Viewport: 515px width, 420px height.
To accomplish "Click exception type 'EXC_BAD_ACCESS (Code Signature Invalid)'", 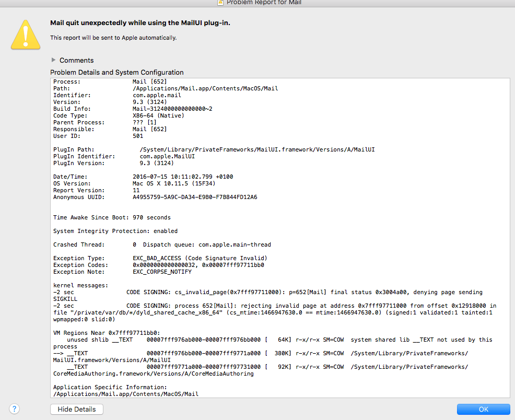I will coord(200,258).
